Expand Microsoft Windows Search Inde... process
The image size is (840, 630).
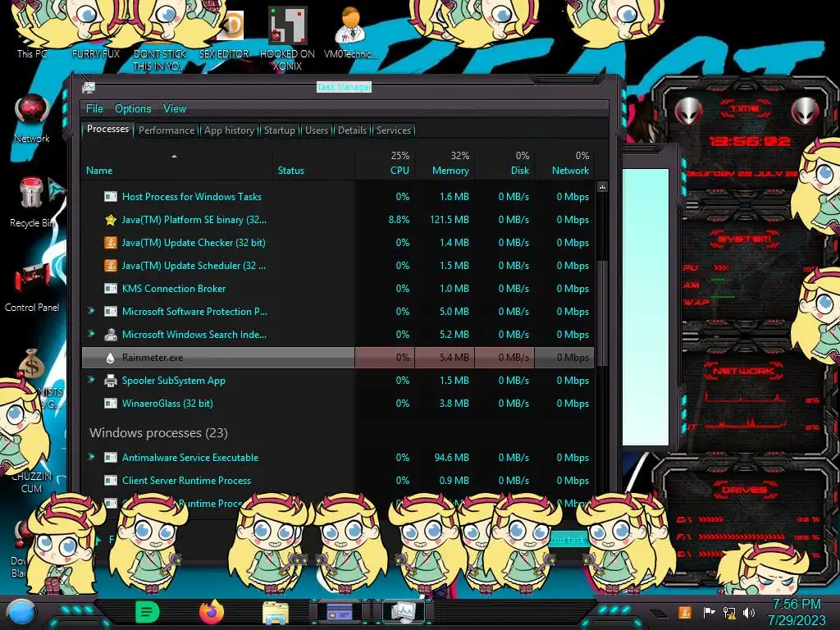pyautogui.click(x=91, y=334)
